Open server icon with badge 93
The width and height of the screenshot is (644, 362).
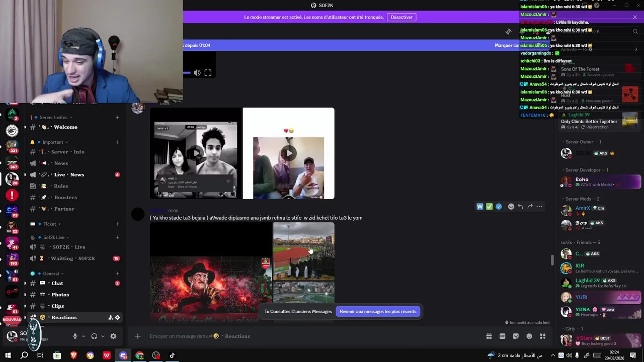(12, 210)
